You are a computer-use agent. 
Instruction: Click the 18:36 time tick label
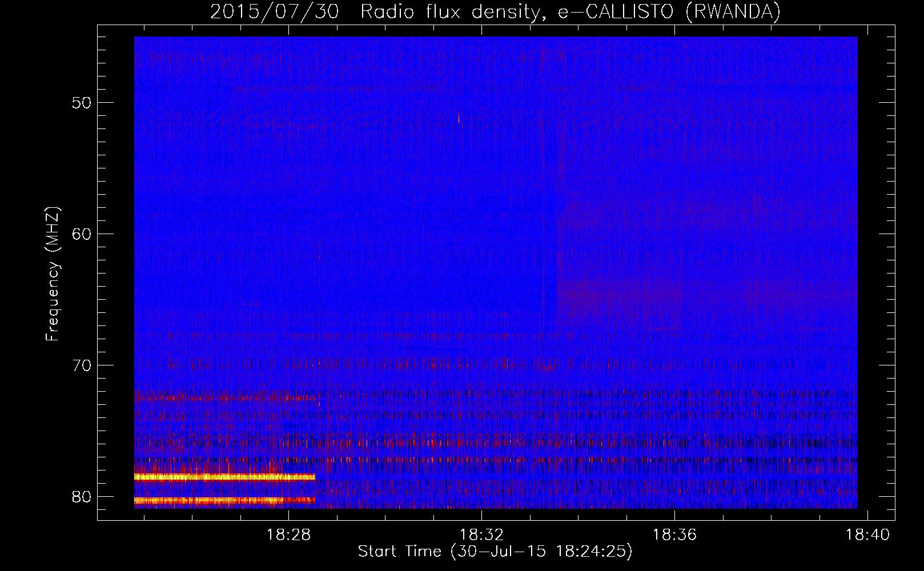point(675,535)
